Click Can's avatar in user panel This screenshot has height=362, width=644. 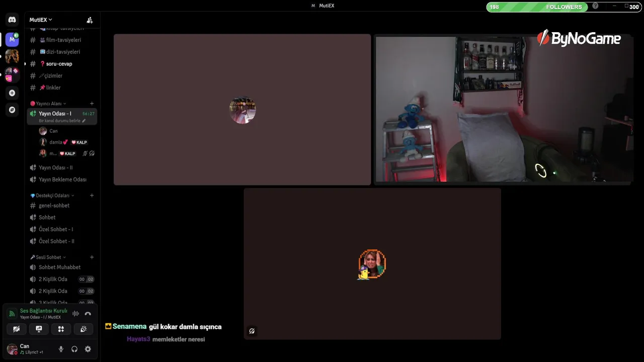(12, 349)
